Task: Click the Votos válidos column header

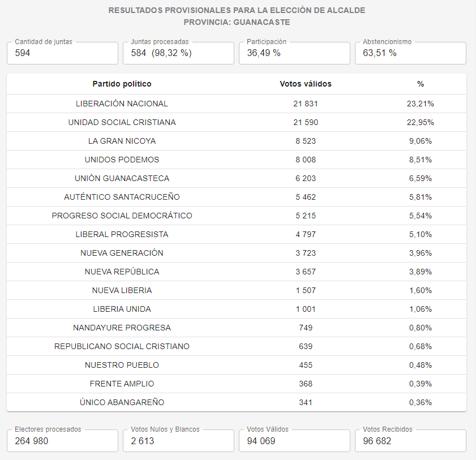Action: [306, 84]
